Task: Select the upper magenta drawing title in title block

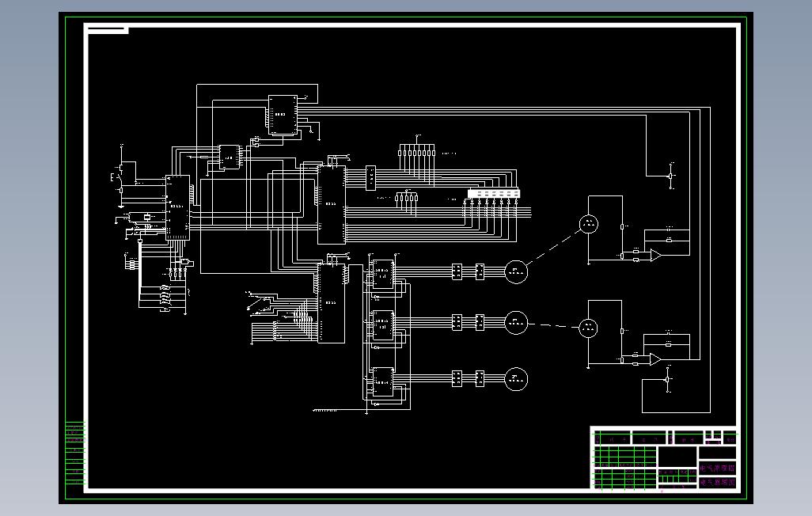Action: pos(717,468)
